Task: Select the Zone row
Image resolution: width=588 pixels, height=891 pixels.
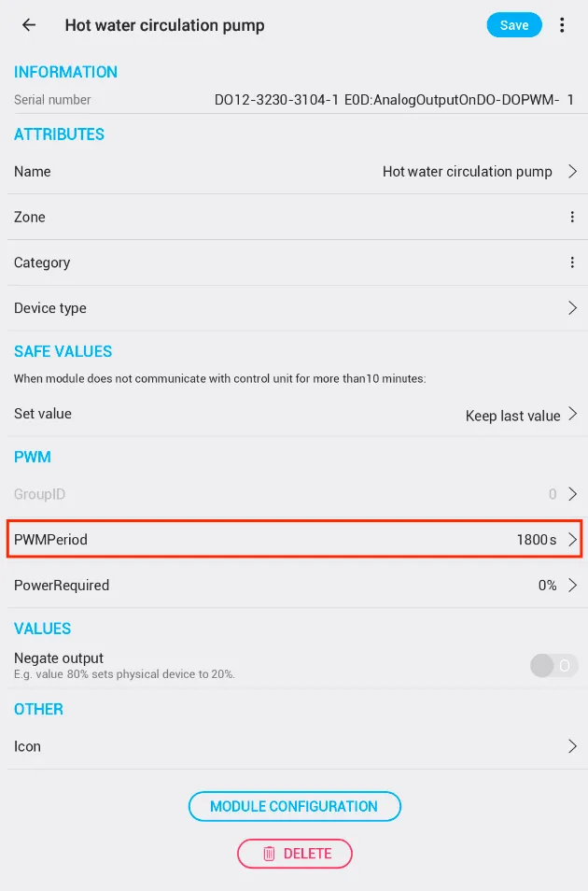Action: point(280,217)
